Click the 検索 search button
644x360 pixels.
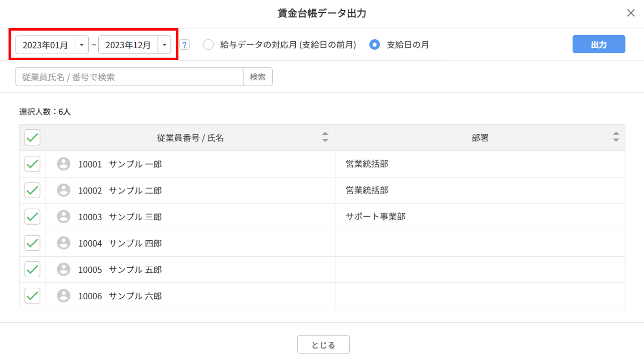(x=258, y=77)
